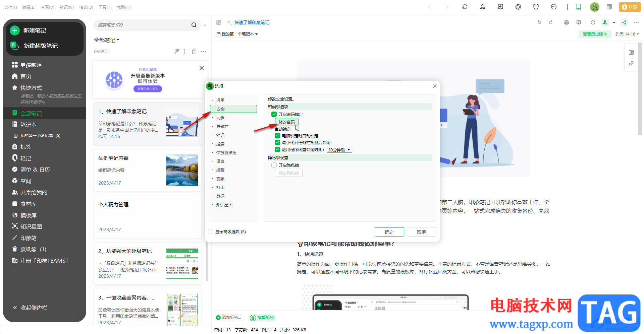Open the 30 minutes idle time dropdown

tap(339, 150)
